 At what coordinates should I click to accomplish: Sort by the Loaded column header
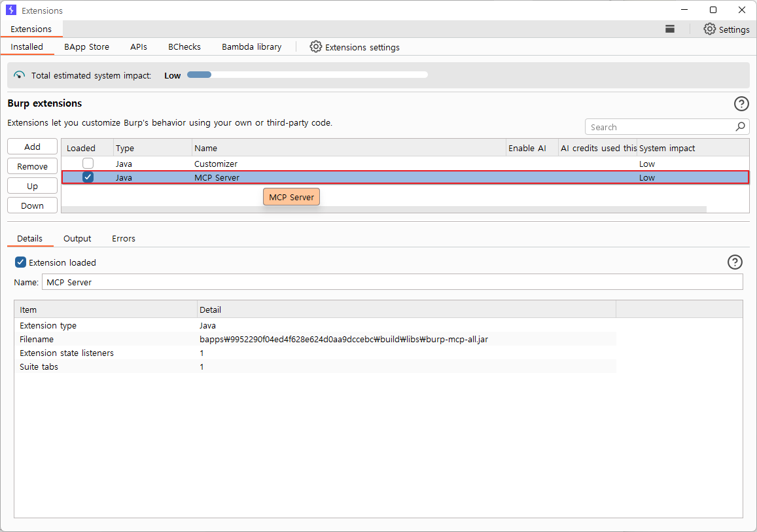point(88,148)
